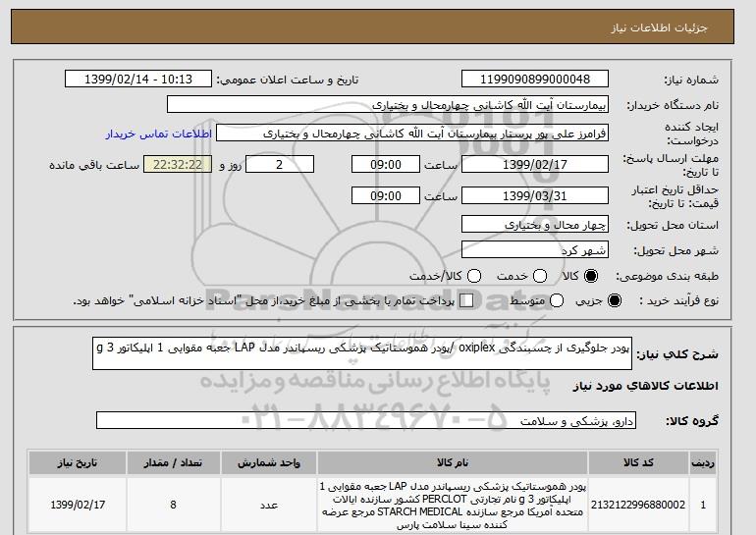Toggle the اسناد خزانه اسلامی payment checkbox
Screen dimensions: 756x535
(x=466, y=300)
